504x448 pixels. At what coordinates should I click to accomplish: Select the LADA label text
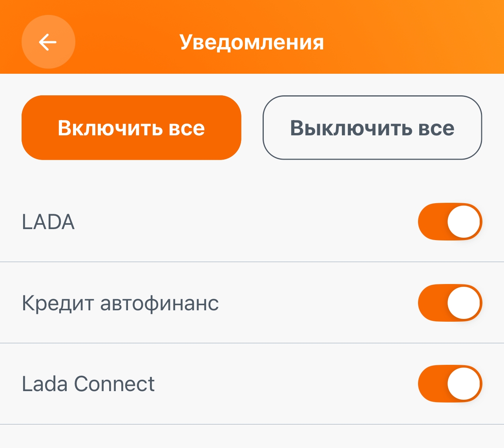48,222
